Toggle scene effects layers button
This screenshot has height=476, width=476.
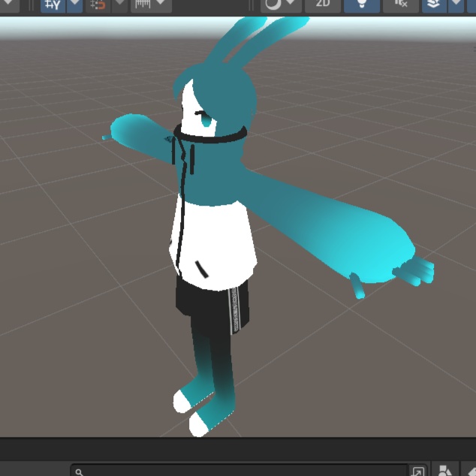[x=434, y=5]
